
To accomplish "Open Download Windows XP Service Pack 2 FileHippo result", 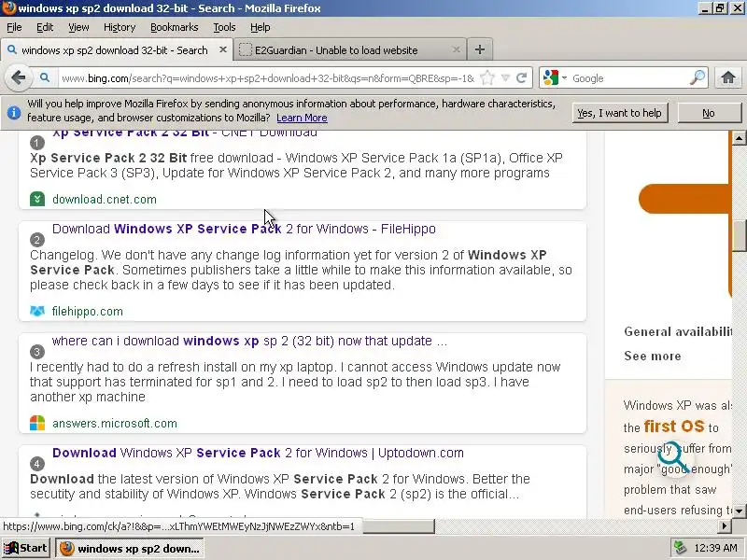I will point(244,229).
